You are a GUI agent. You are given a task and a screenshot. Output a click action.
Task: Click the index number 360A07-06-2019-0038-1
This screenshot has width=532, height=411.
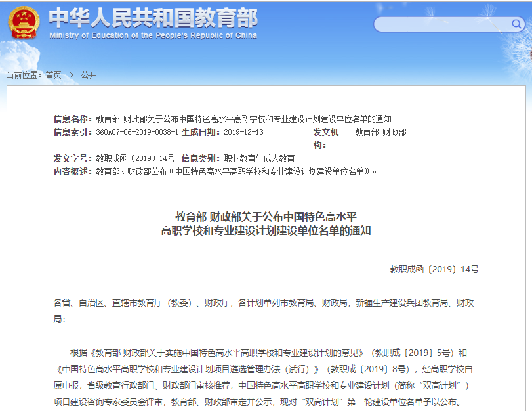(137, 132)
